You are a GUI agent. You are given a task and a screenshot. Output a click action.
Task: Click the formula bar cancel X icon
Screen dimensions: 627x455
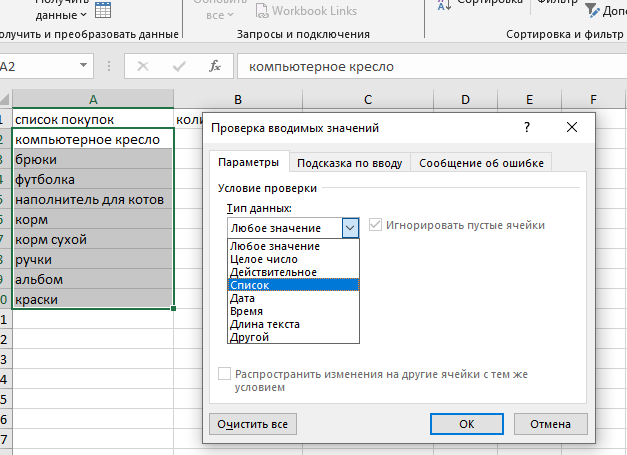pyautogui.click(x=143, y=67)
